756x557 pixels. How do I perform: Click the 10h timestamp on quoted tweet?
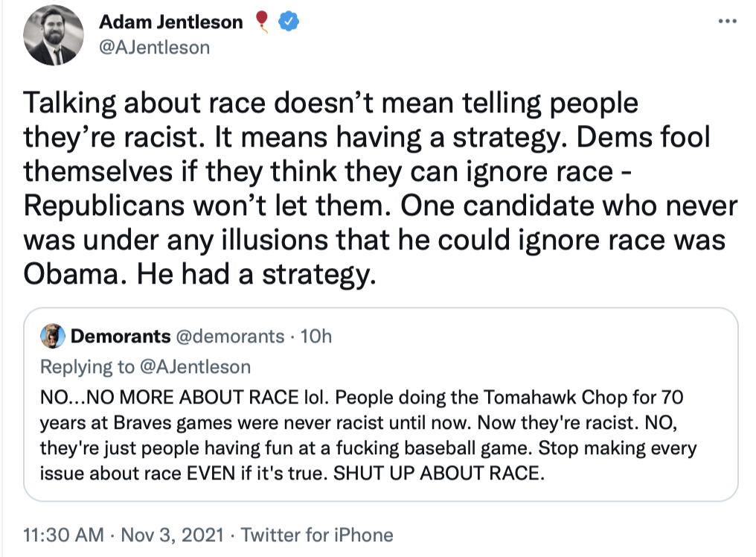point(317,337)
